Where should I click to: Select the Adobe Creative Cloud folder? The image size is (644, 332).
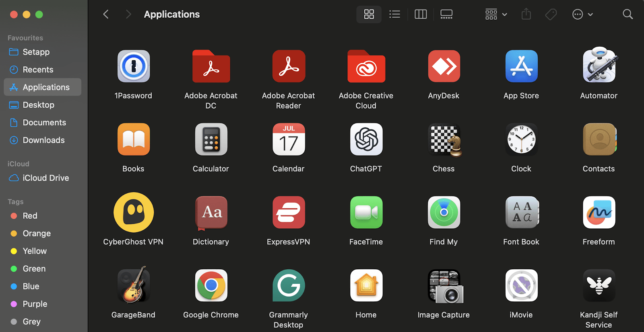366,66
